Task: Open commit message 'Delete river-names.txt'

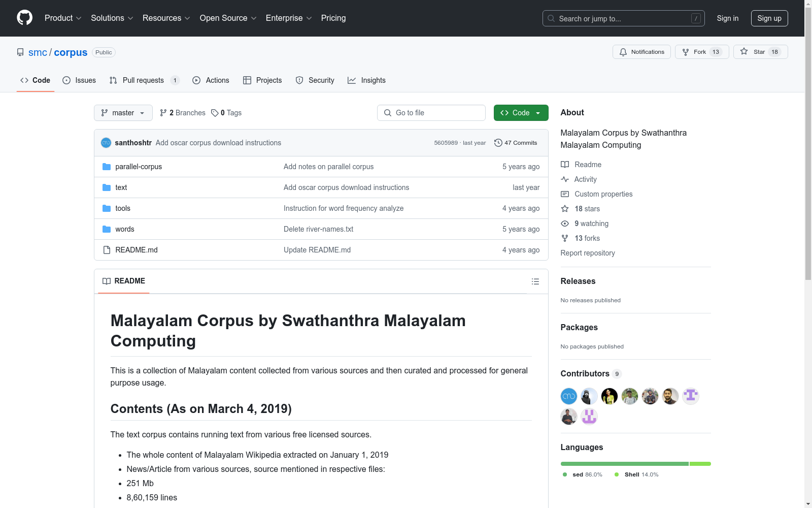Action: coord(319,229)
